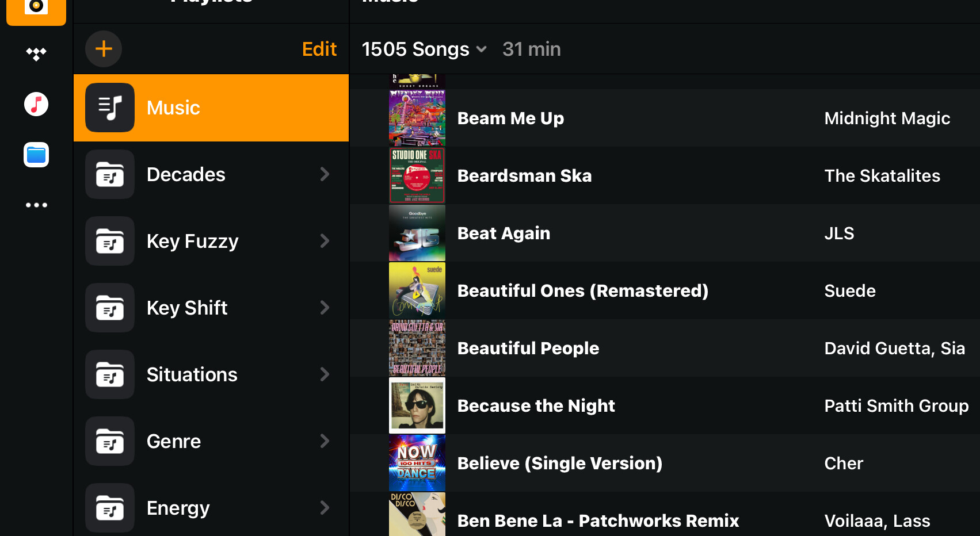
Task: Click the Because the Night album cover
Action: (417, 405)
